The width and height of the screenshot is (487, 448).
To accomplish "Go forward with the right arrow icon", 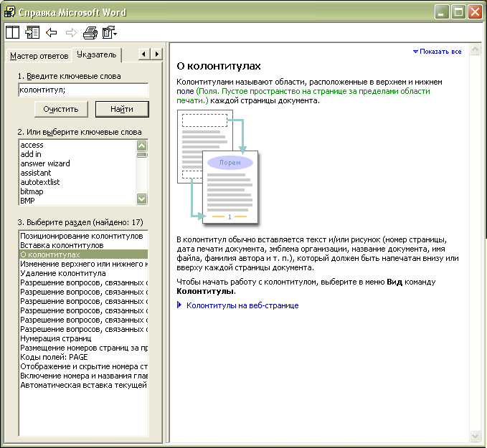I will pyautogui.click(x=71, y=32).
